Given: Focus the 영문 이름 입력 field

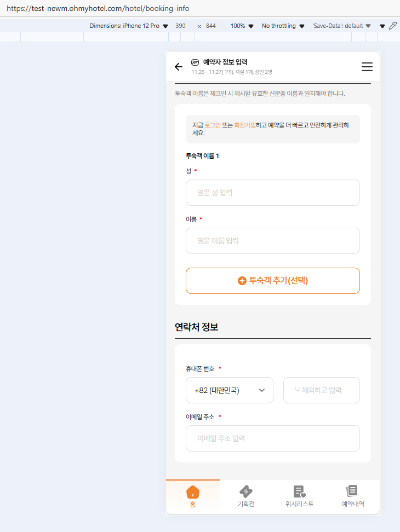Looking at the screenshot, I should click(273, 241).
